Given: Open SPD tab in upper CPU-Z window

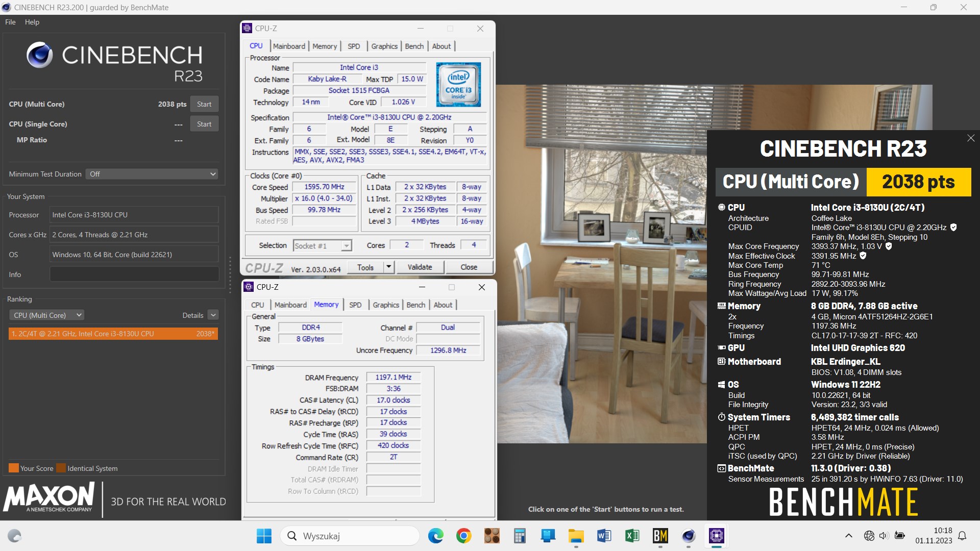Looking at the screenshot, I should [354, 46].
